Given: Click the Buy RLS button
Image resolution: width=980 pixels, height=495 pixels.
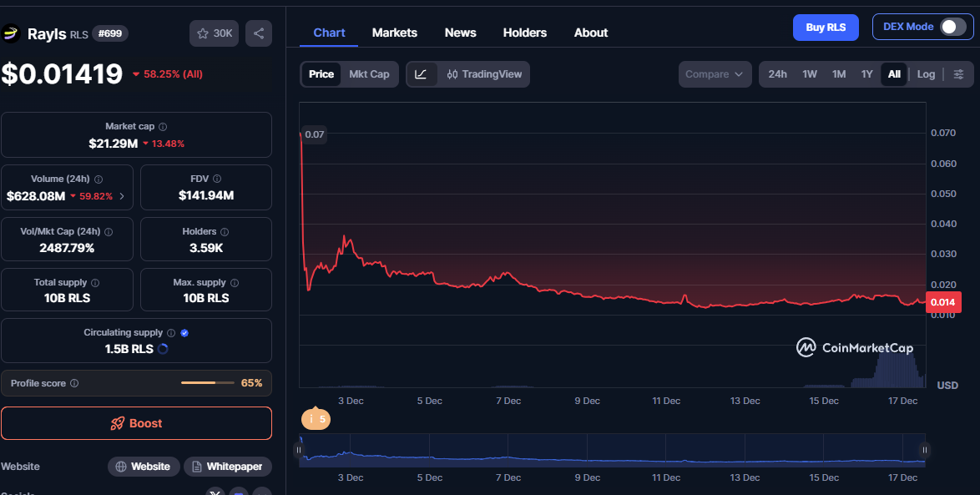Looking at the screenshot, I should coord(826,27).
